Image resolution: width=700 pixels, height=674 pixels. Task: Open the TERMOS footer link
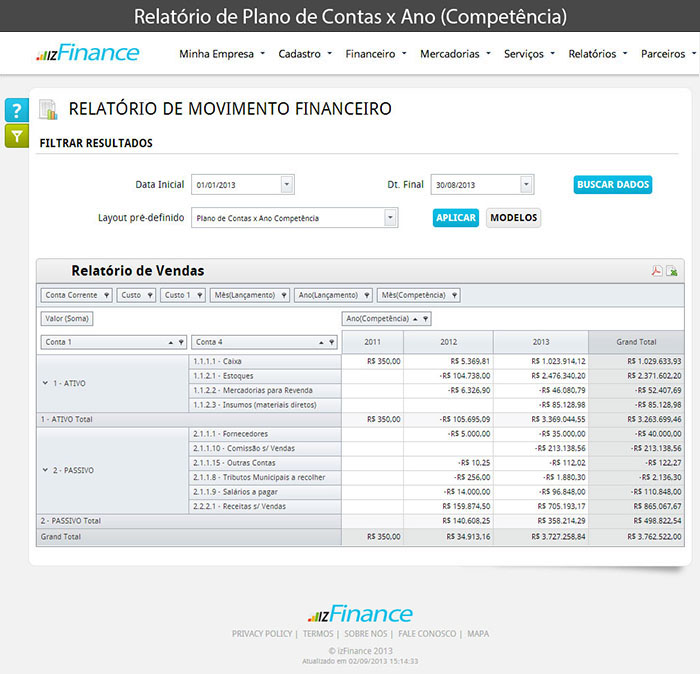pyautogui.click(x=318, y=634)
